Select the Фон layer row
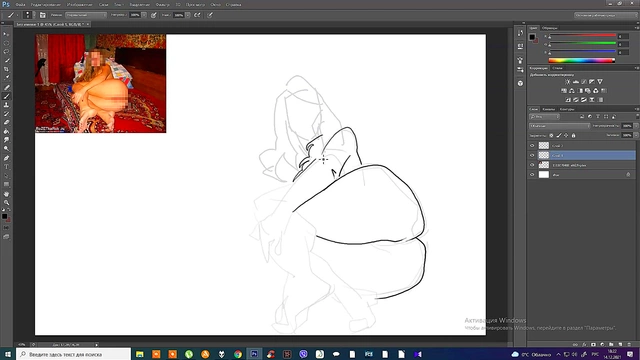This screenshot has height=360, width=640. [582, 175]
